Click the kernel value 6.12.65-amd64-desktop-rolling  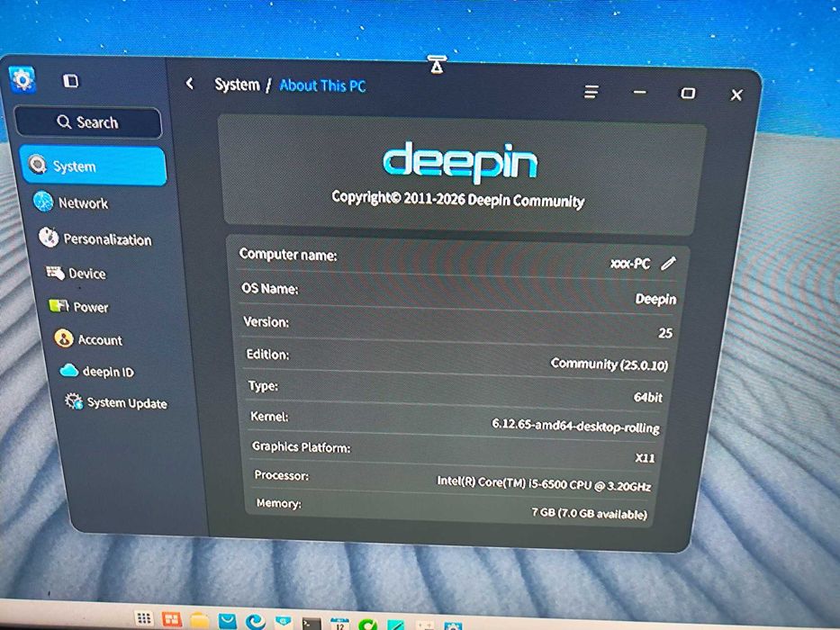[x=576, y=426]
